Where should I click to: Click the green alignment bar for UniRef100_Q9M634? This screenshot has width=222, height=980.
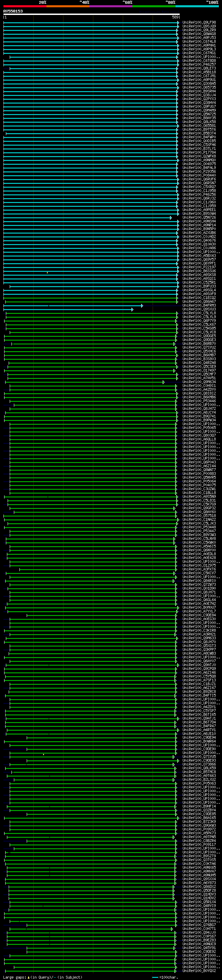(x=85, y=382)
